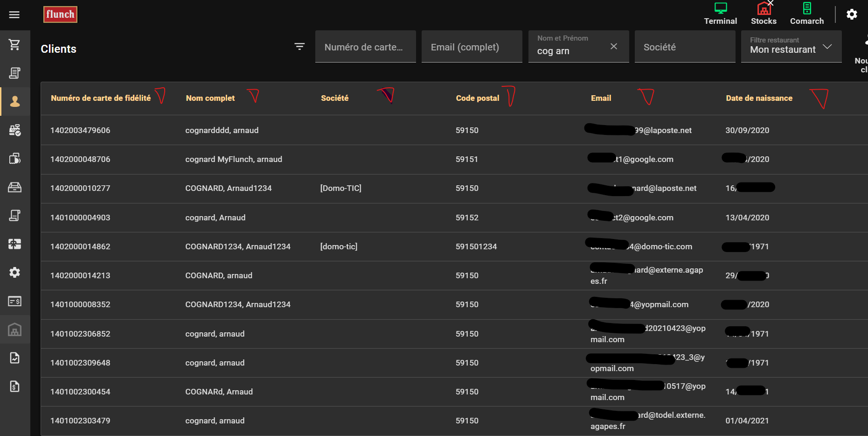This screenshot has width=868, height=436.
Task: Select card number 1401002303479
Action: pyautogui.click(x=80, y=421)
